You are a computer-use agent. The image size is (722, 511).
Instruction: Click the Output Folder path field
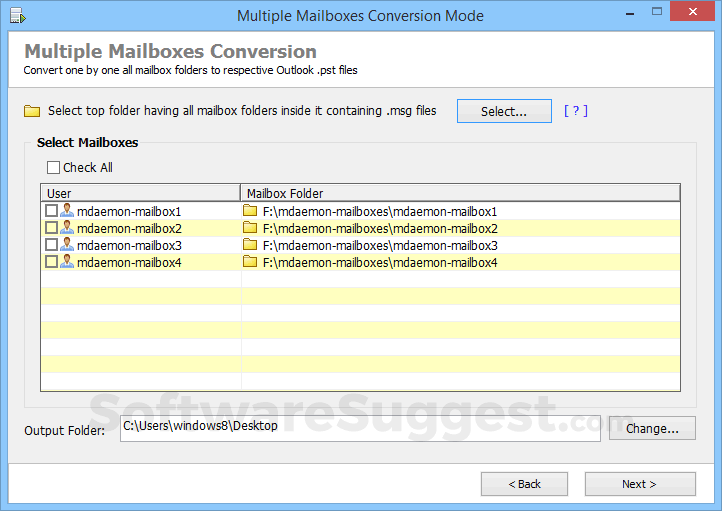point(360,428)
